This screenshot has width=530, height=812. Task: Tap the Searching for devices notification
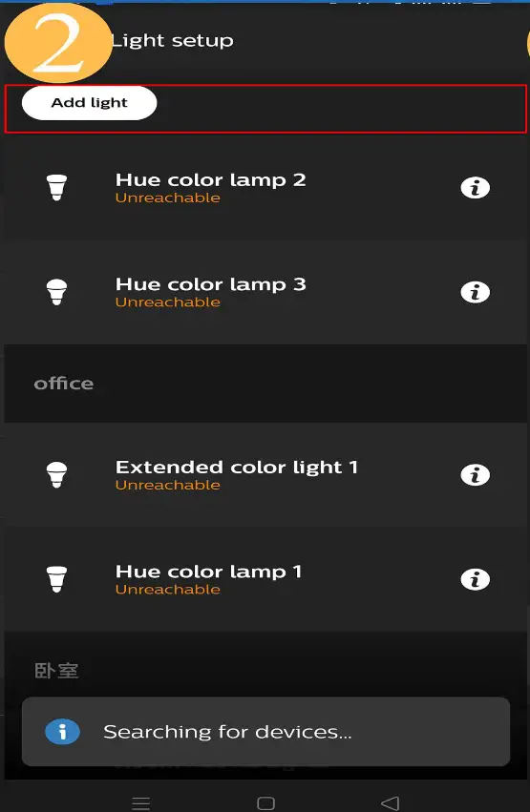(x=265, y=732)
